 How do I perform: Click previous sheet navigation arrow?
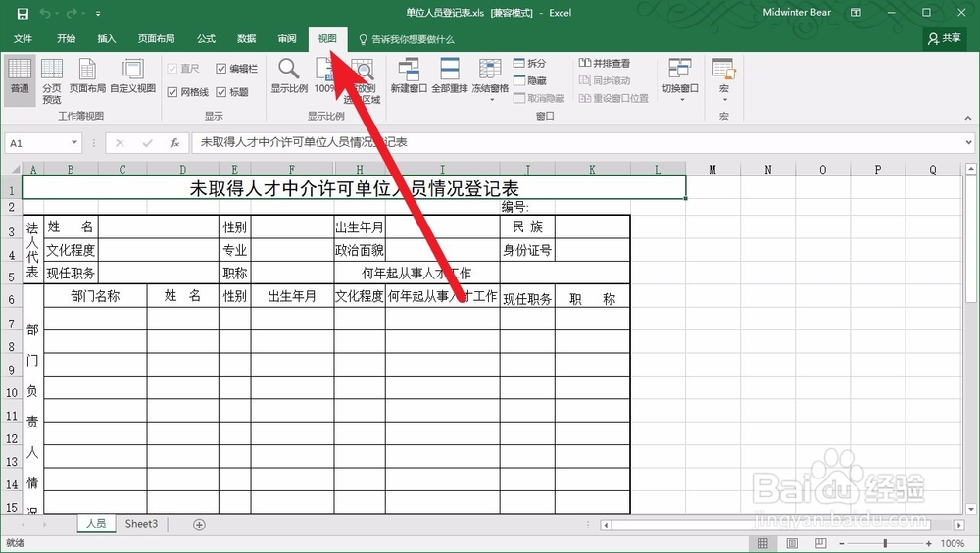click(x=24, y=525)
